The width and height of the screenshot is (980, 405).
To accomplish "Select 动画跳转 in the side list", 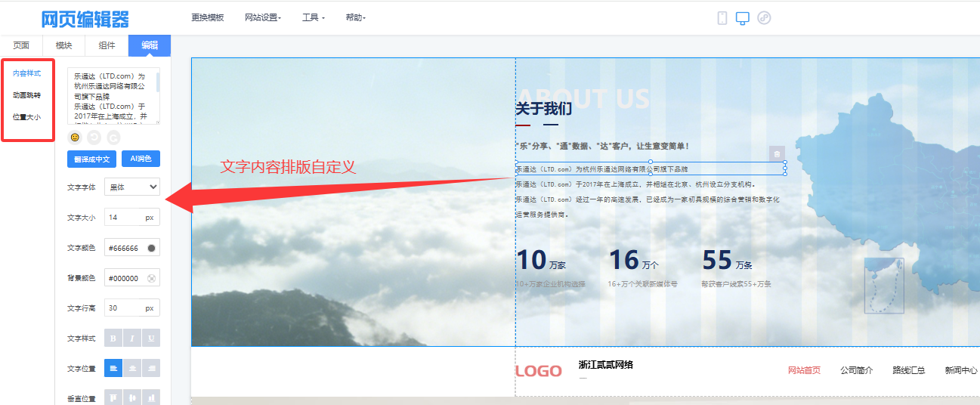I will 27,95.
